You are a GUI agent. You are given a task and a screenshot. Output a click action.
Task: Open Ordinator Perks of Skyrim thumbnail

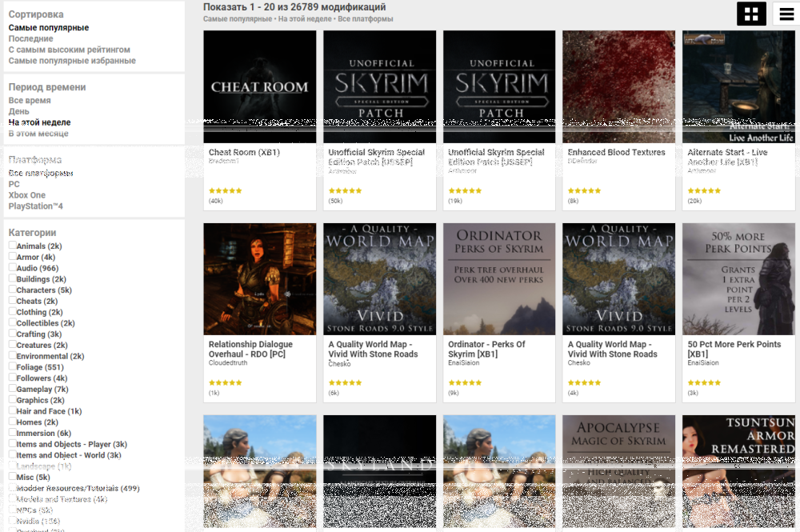click(x=499, y=279)
